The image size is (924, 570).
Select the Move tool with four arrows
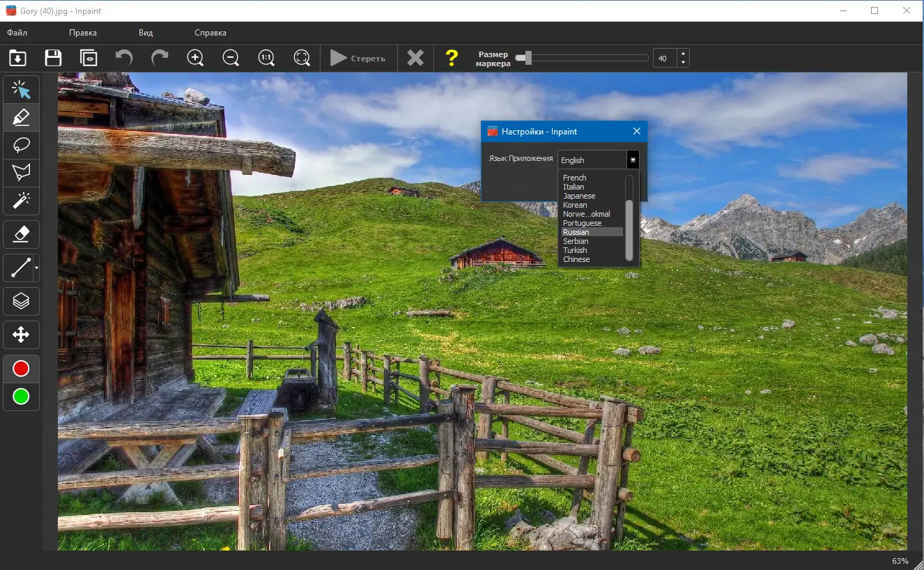(x=21, y=335)
